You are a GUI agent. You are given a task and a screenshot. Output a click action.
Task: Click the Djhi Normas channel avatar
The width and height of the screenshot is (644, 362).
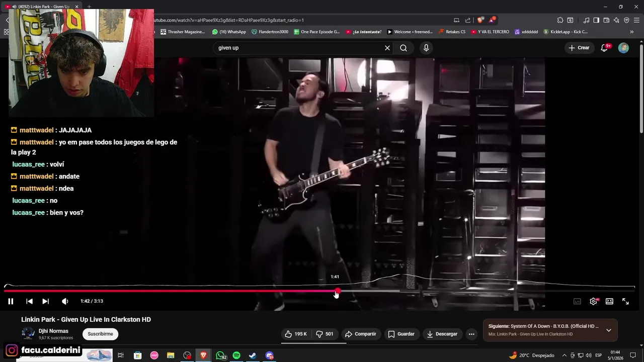pos(28,333)
